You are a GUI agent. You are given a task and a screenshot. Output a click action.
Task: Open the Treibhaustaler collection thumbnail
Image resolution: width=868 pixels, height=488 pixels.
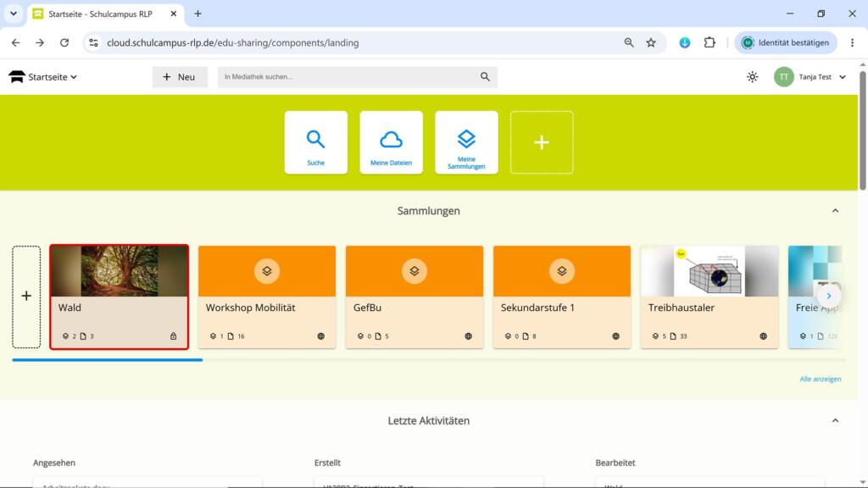click(x=709, y=271)
